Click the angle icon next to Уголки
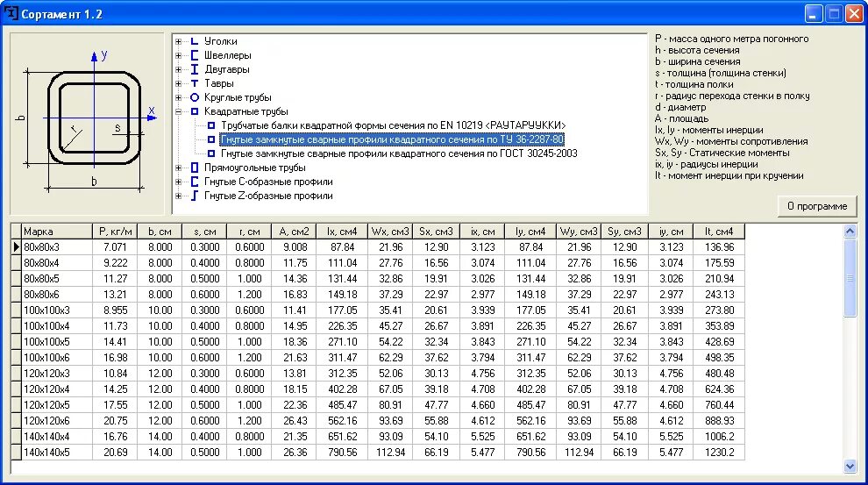This screenshot has height=485, width=868. pyautogui.click(x=195, y=41)
